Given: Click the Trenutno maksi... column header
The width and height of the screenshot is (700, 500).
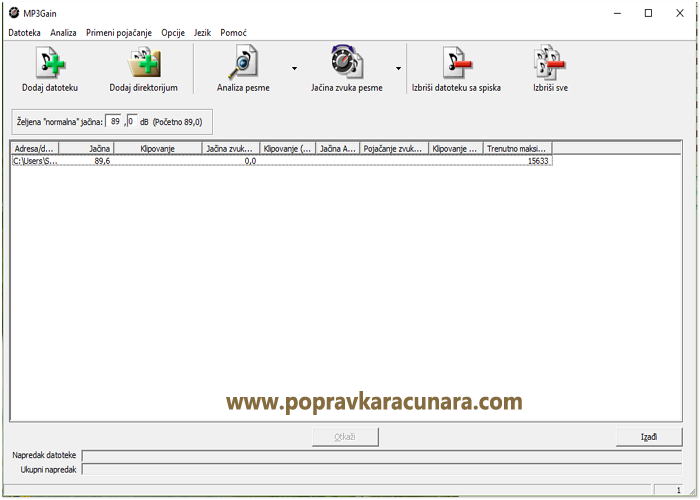Looking at the screenshot, I should tap(518, 149).
